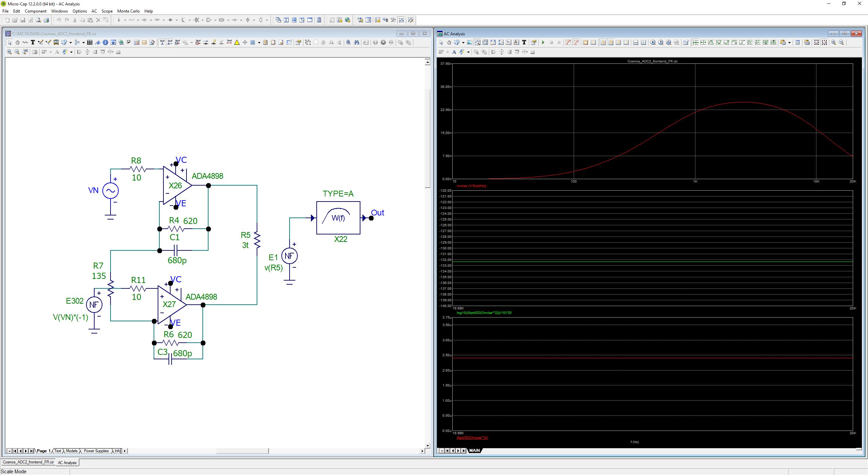The image size is (868, 475).
Task: Toggle the checkmark option in schematic toolbar
Action: click(129, 42)
